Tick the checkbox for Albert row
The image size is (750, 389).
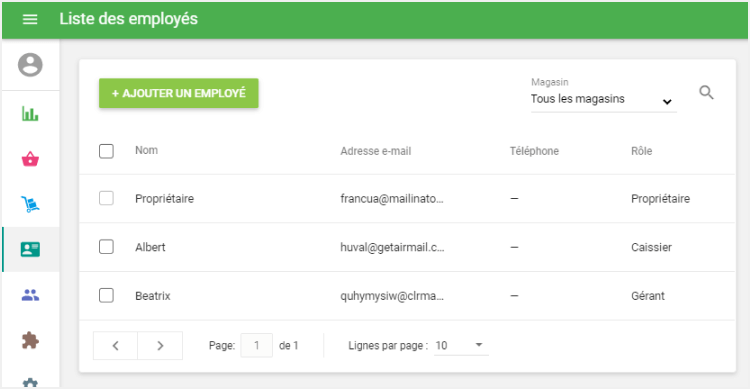click(106, 247)
